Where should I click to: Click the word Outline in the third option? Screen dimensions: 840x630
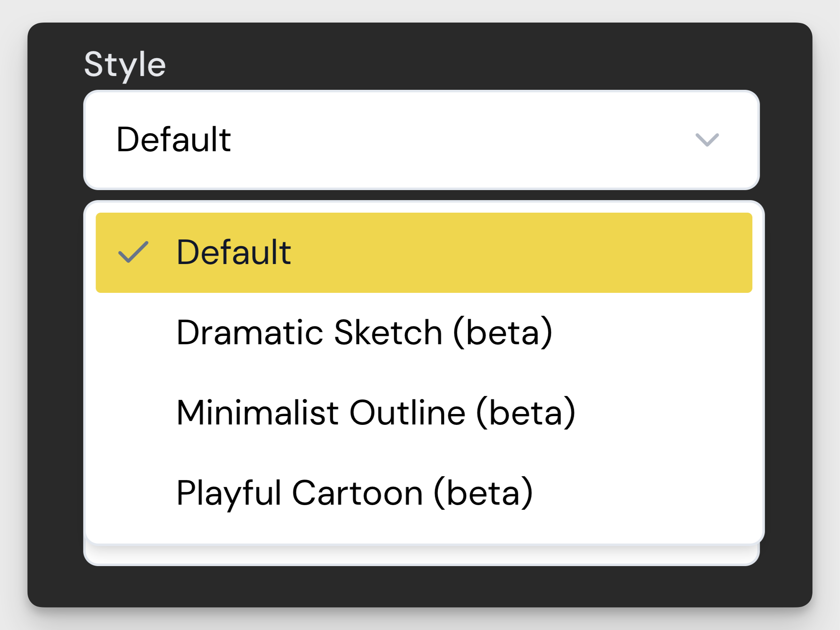[x=407, y=413]
